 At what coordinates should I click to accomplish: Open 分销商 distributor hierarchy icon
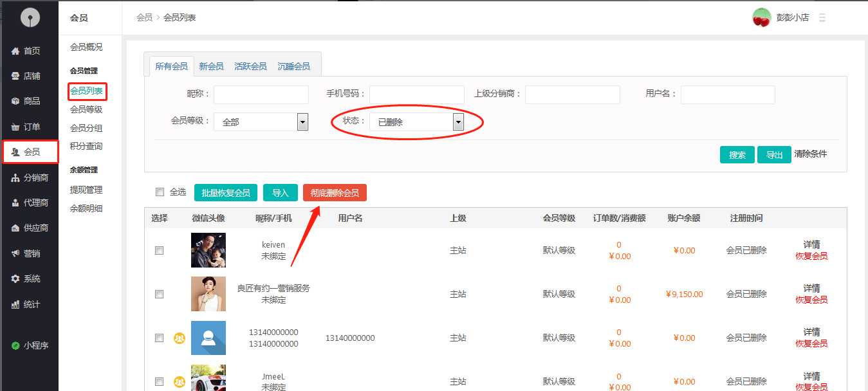15,177
